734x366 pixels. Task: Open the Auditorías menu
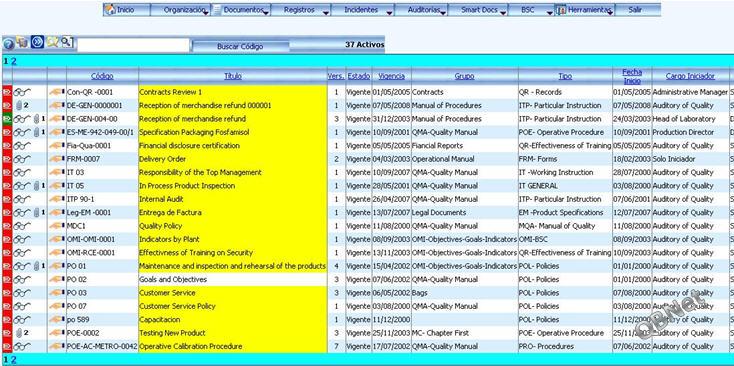pyautogui.click(x=421, y=10)
